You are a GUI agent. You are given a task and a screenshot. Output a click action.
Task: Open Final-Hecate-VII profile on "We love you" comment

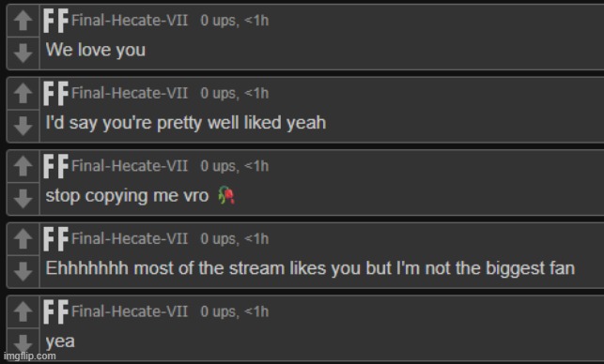(130, 20)
